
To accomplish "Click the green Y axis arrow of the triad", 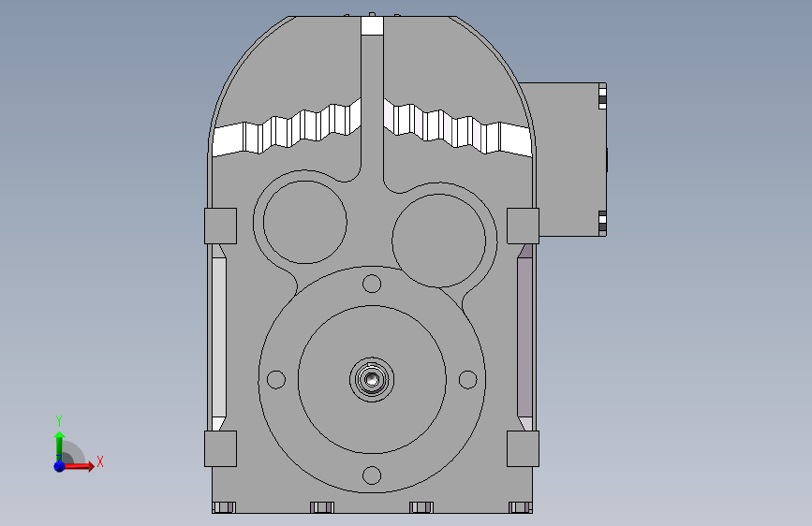I will (x=60, y=446).
